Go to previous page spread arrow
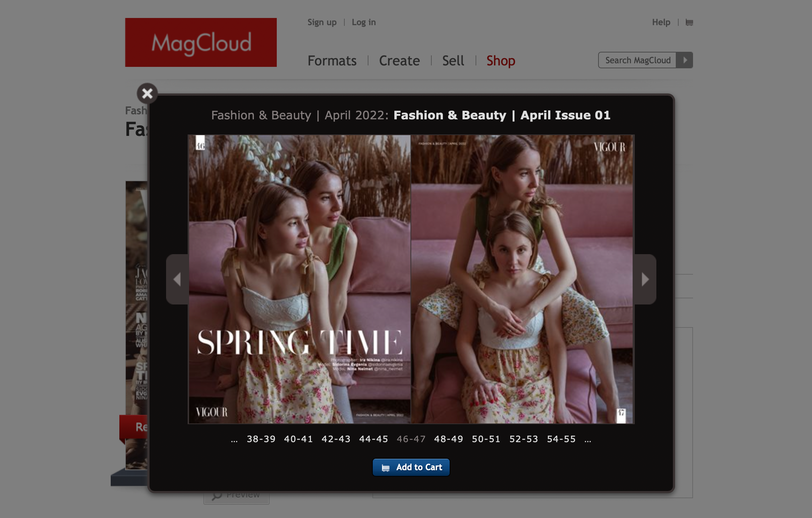The image size is (812, 518). (177, 279)
